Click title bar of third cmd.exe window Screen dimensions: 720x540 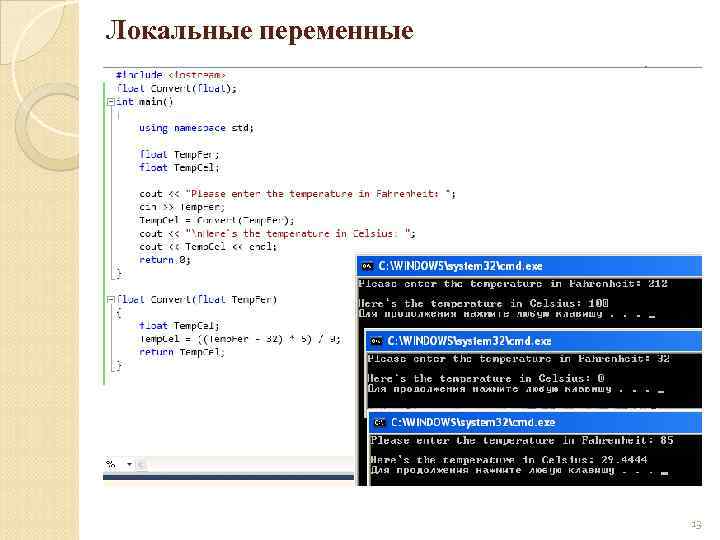(x=535, y=422)
